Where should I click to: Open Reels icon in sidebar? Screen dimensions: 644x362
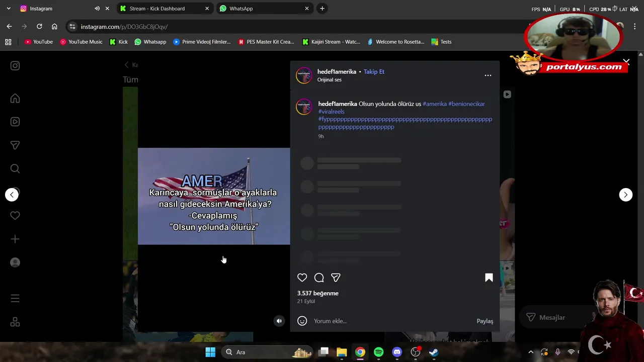click(15, 122)
